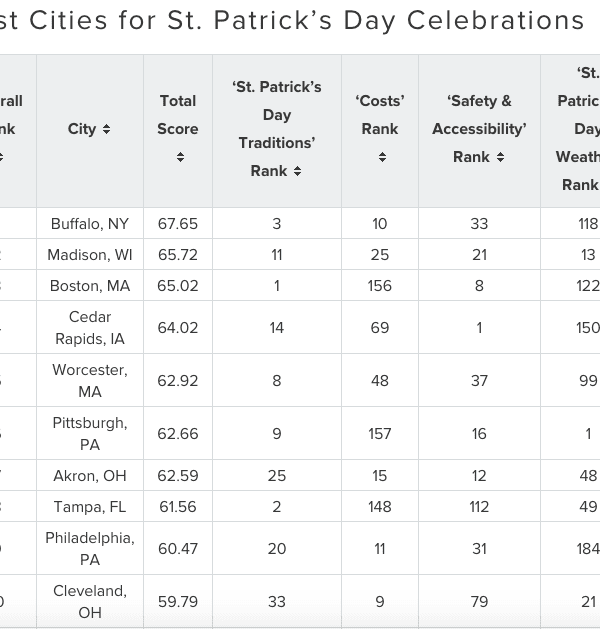Click the Cleveland, OH city cell
Viewport: 600px width, 629px height.
coord(90,602)
